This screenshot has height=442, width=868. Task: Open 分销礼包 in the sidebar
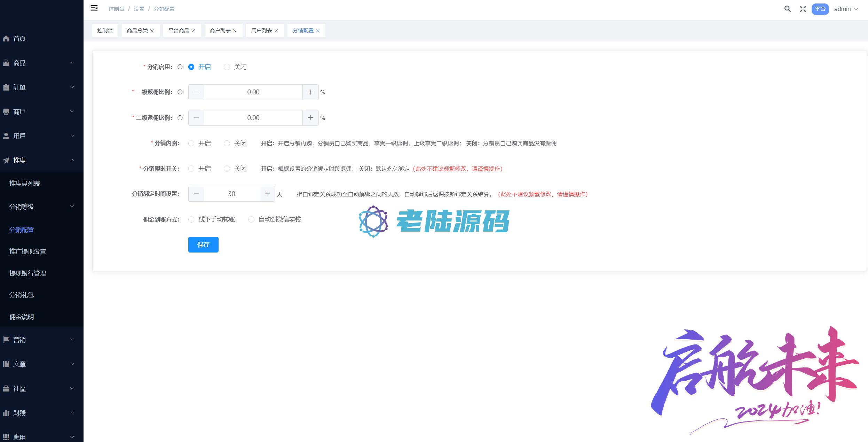(x=22, y=295)
